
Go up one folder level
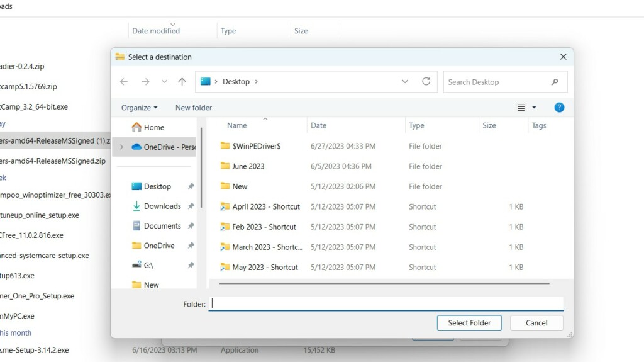pyautogui.click(x=182, y=82)
